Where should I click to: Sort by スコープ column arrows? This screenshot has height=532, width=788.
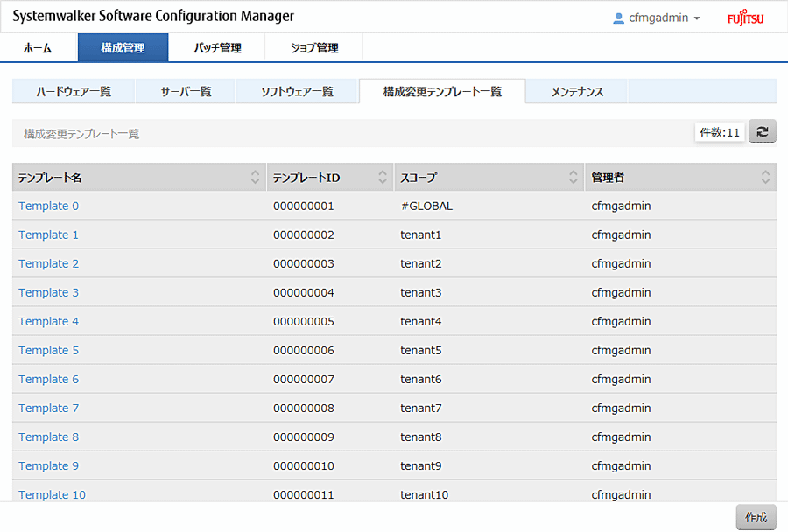tap(573, 177)
